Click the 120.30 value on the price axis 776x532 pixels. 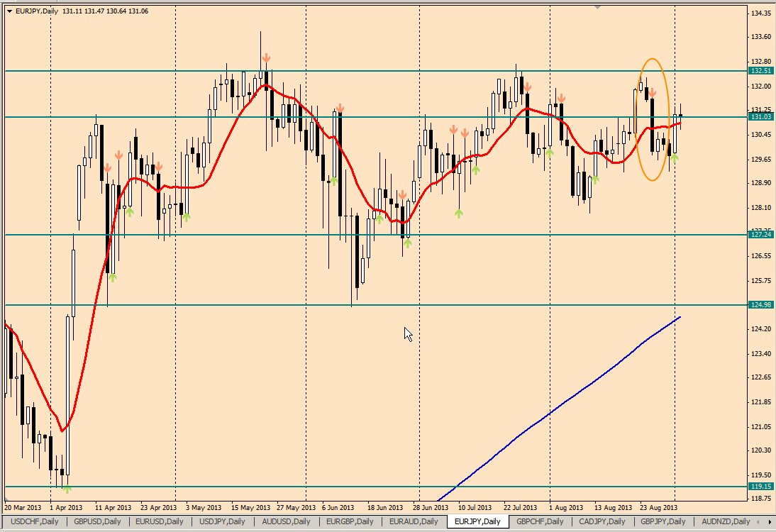pos(761,450)
